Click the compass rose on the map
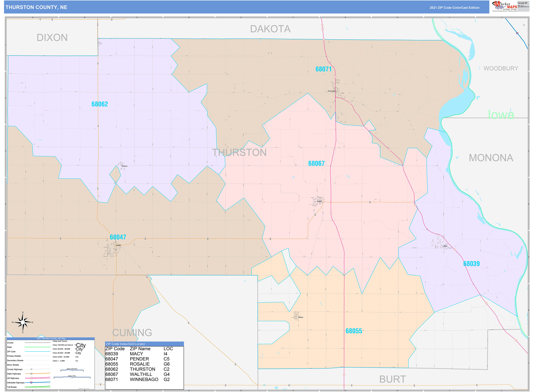 pyautogui.click(x=23, y=322)
